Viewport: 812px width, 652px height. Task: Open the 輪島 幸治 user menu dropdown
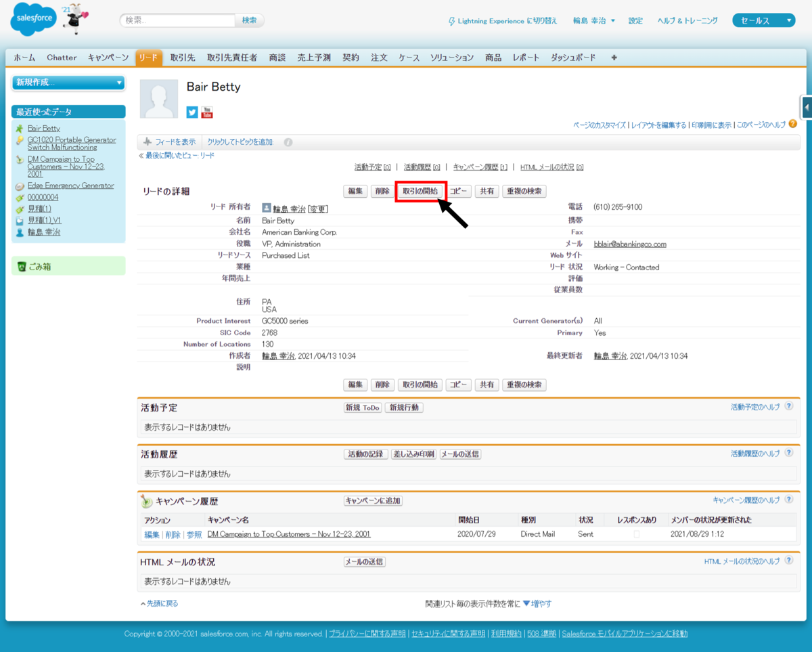coord(593,21)
